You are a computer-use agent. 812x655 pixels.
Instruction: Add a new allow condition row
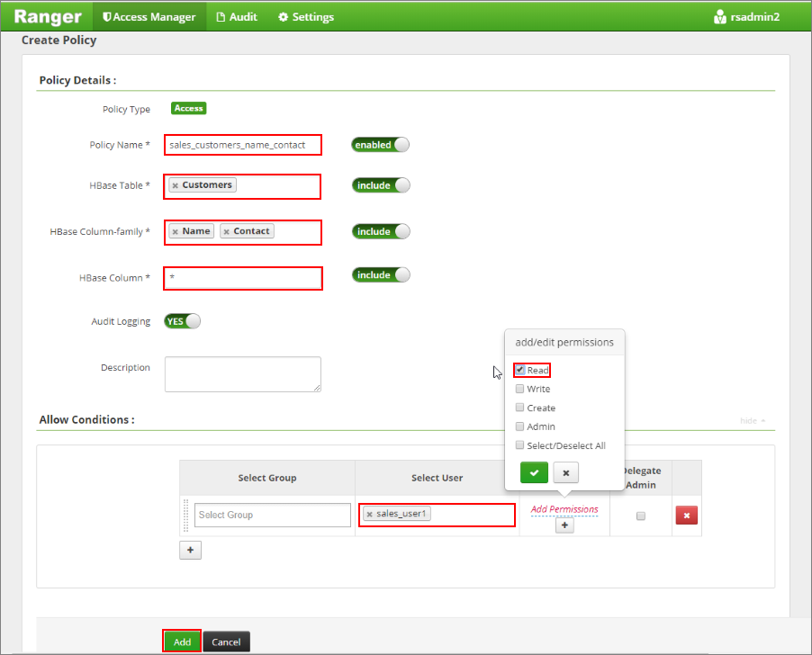190,550
